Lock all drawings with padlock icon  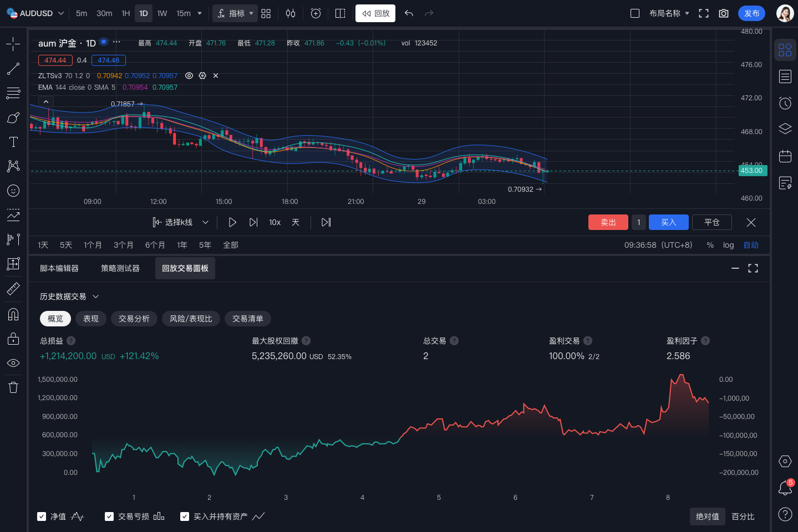(13, 339)
